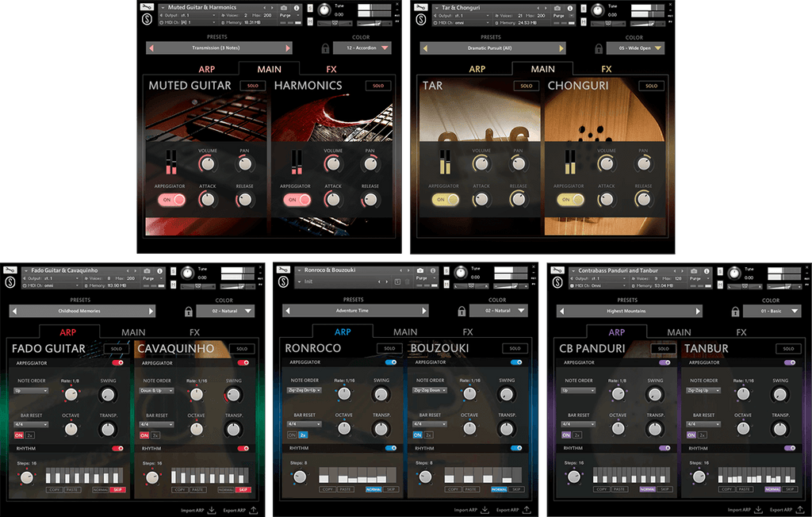Image resolution: width=812 pixels, height=517 pixels.
Task: Click the info icon in Contrabass Panduri and Tanbur header
Action: (707, 271)
